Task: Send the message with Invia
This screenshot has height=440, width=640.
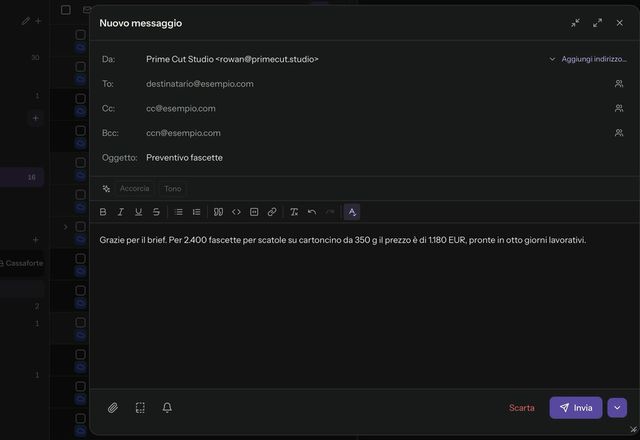Action: 576,408
